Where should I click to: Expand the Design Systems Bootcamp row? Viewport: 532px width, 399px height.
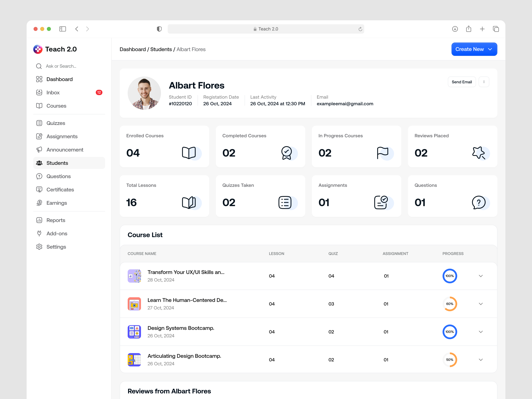pos(481,332)
